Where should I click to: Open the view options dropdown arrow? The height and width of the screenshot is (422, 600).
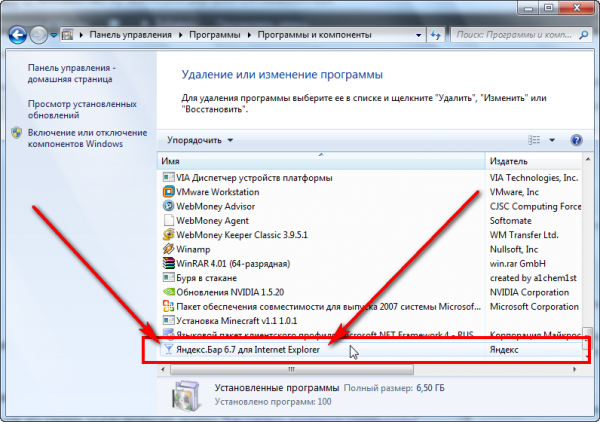[552, 140]
